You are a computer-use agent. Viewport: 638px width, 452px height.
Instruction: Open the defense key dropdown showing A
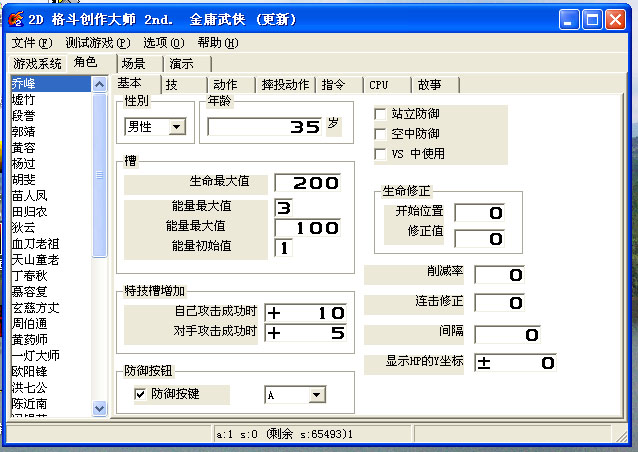(x=295, y=395)
